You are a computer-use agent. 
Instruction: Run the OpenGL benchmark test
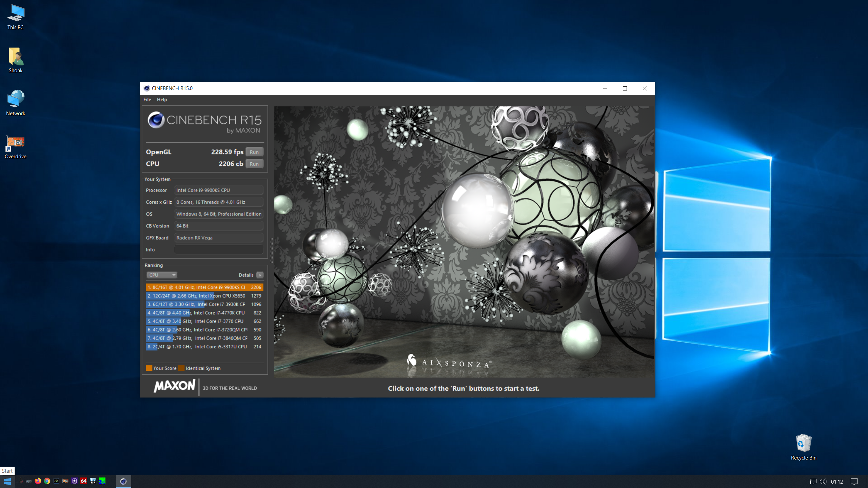click(254, 152)
